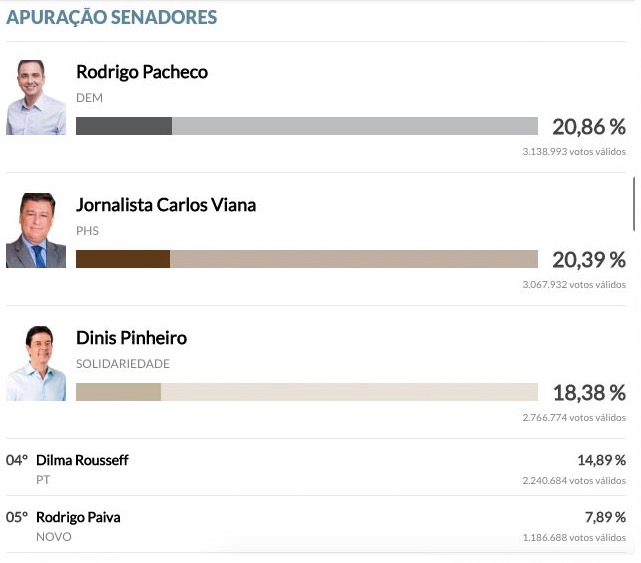
Task: Click the SOLIDARIEDADE party label
Action: [123, 364]
